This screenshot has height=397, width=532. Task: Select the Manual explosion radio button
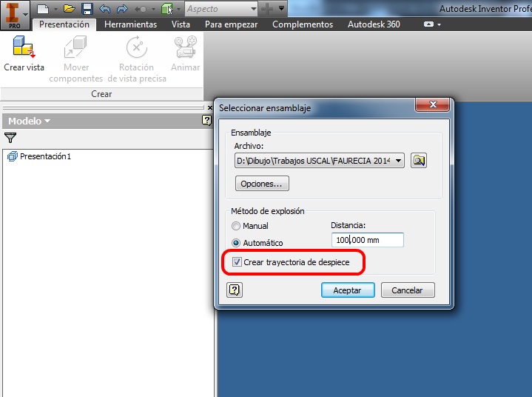pos(236,226)
